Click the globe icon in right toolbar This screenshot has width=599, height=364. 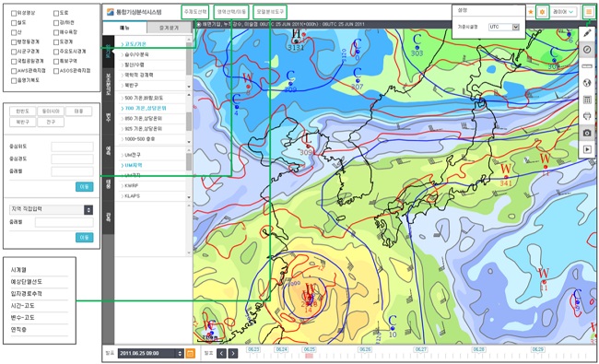coord(587,83)
